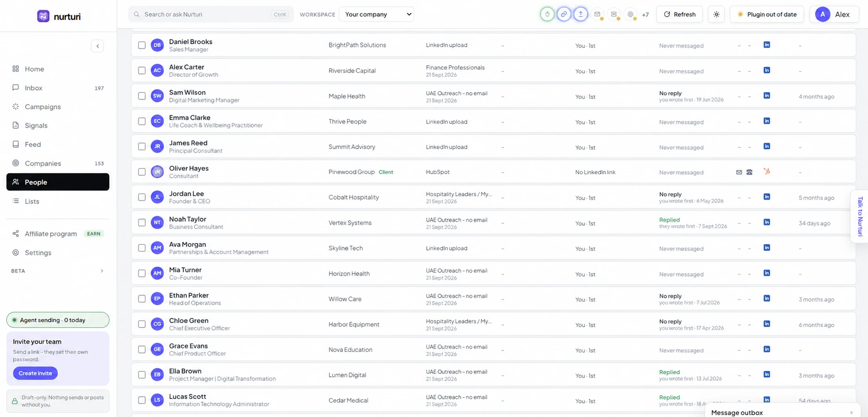Open Noah Taylor's LinkedIn icon
Image resolution: width=868 pixels, height=417 pixels.
pos(767,222)
